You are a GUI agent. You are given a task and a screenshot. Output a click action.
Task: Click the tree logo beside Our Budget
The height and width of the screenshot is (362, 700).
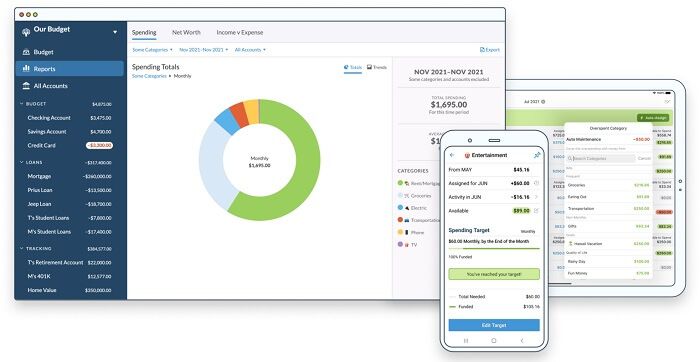click(26, 32)
